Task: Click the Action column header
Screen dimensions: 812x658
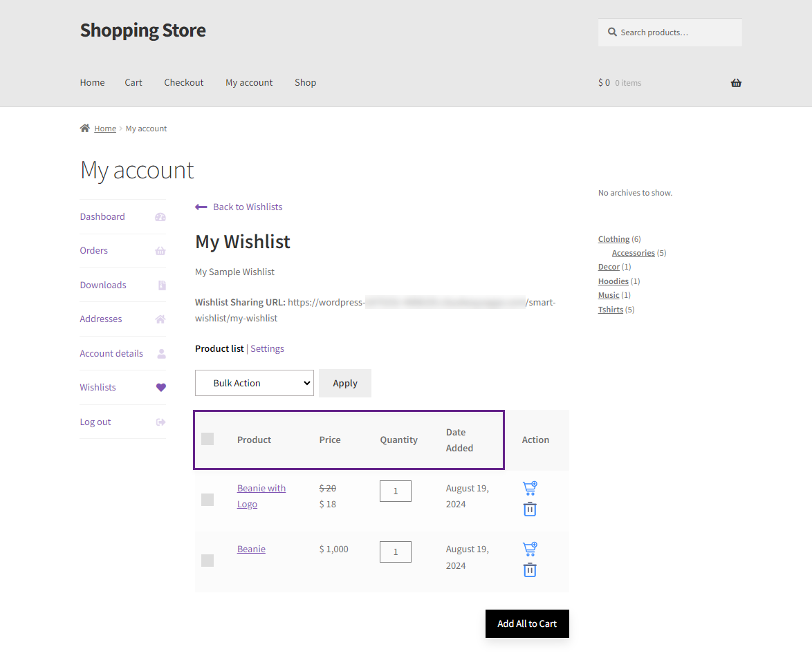Action: pos(535,440)
